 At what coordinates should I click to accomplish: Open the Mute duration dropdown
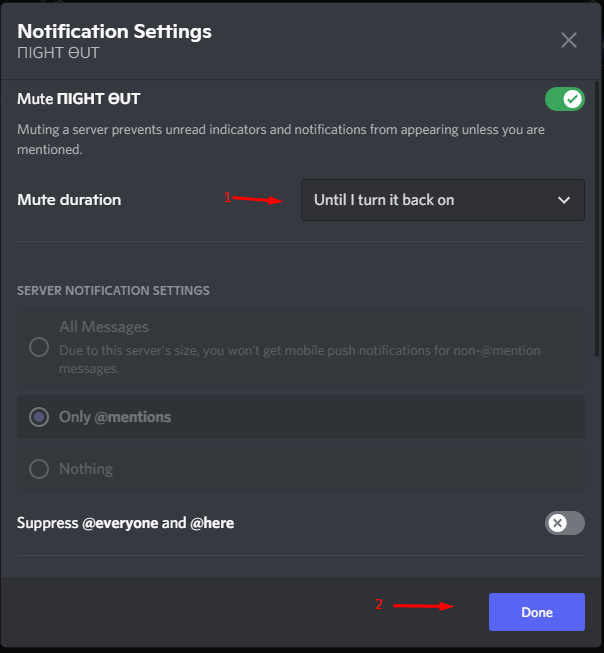click(443, 200)
